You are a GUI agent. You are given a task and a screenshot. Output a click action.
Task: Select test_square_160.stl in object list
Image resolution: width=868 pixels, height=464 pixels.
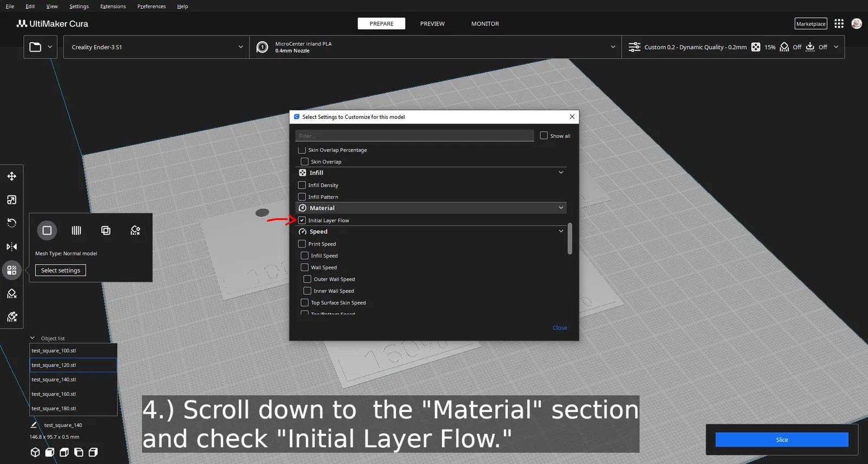coord(73,394)
